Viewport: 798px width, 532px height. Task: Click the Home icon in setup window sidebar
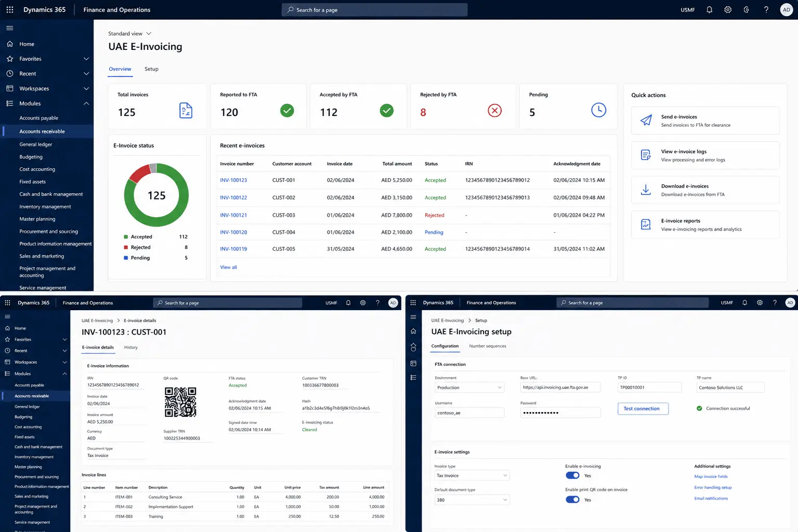tap(413, 331)
